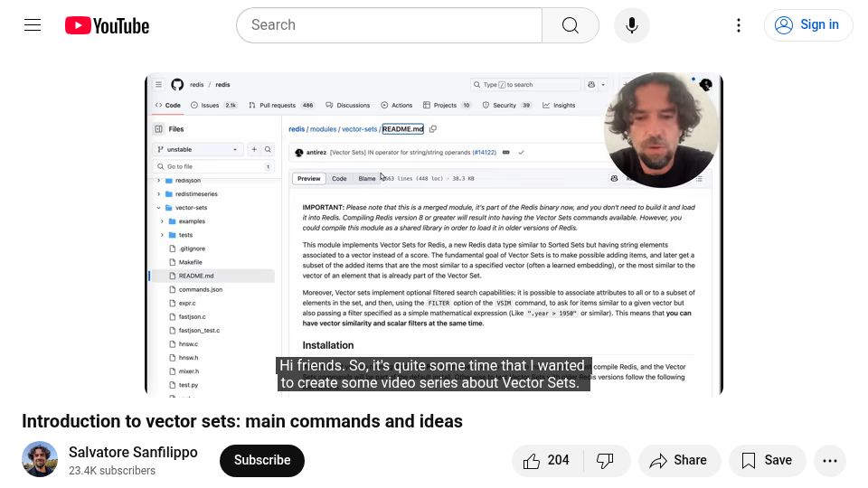Open the YouTube hamburger guide menu
This screenshot has height=488, width=868.
tap(33, 25)
